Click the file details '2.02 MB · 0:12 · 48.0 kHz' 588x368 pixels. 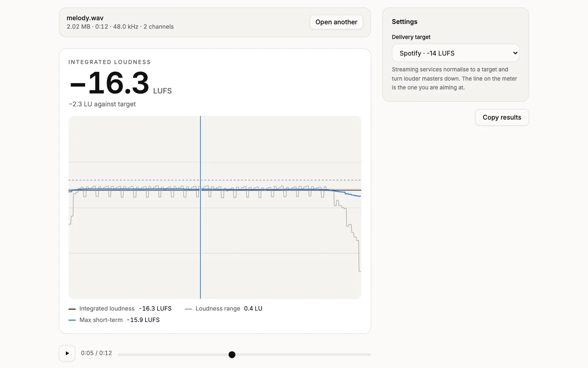pyautogui.click(x=120, y=27)
